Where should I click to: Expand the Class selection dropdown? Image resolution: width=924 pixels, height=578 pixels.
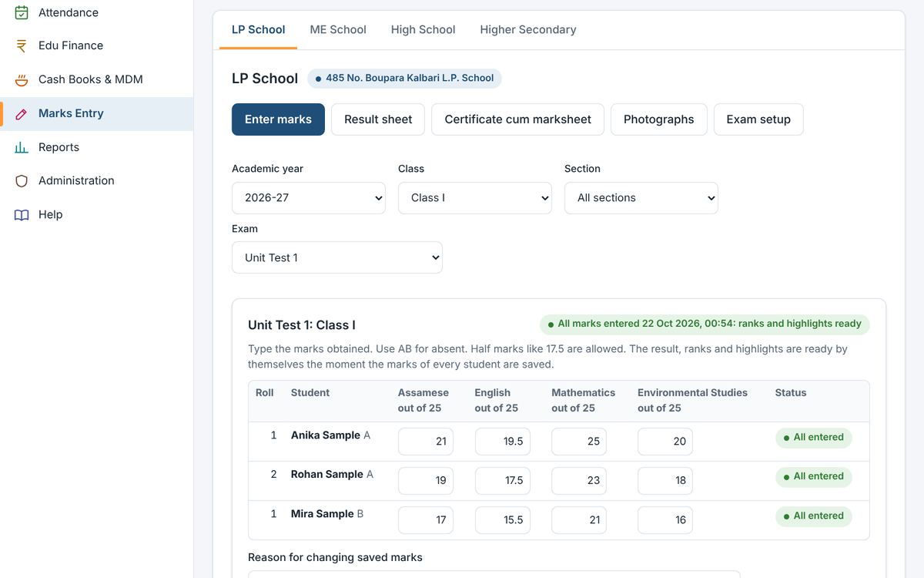point(475,198)
